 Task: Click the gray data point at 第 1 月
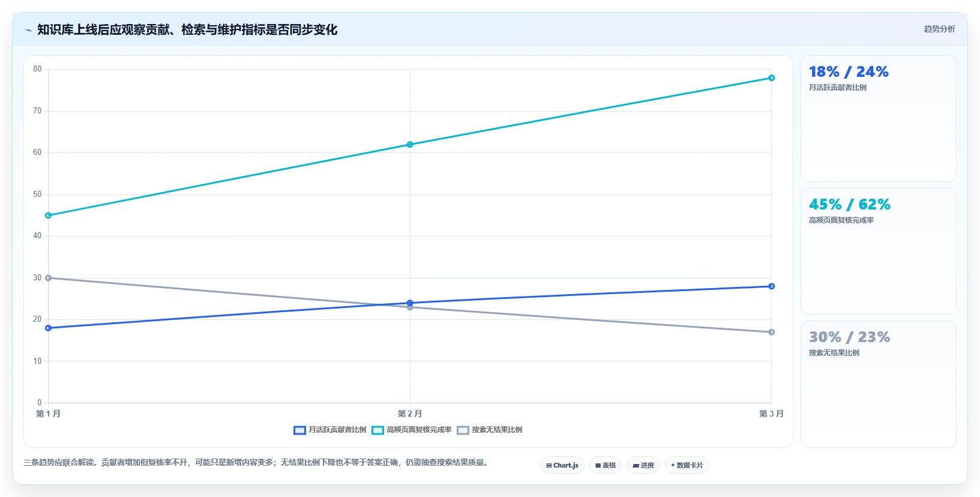click(x=49, y=278)
